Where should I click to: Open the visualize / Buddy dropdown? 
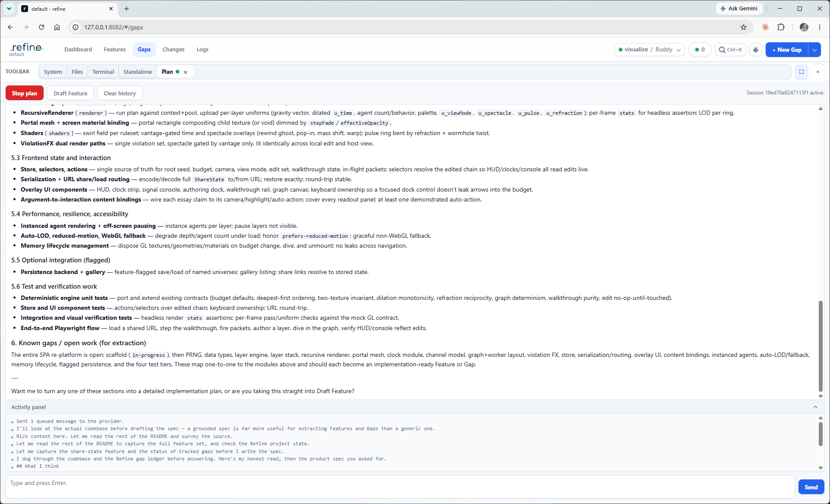click(649, 50)
